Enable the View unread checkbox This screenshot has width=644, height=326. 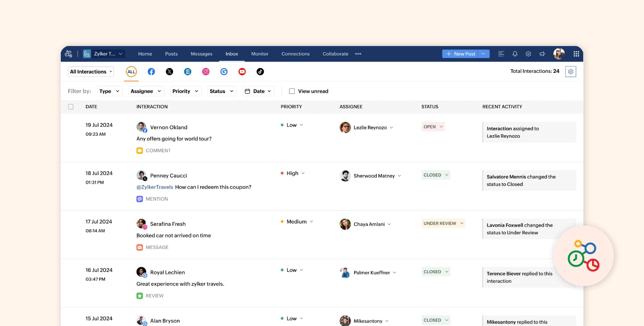coord(292,91)
